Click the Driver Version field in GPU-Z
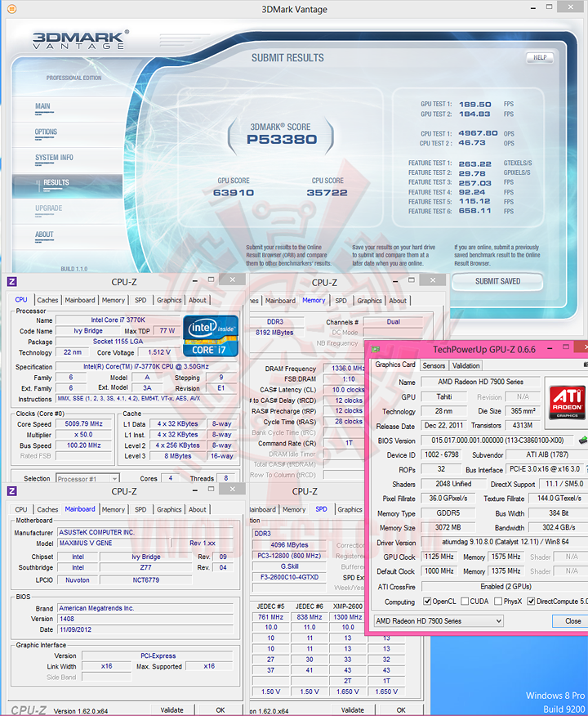Image resolution: width=588 pixels, height=716 pixels. (504, 542)
